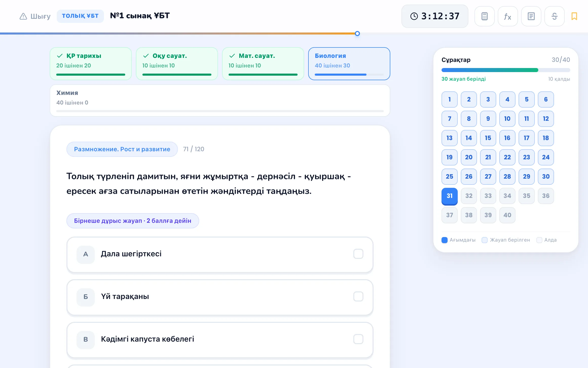Go to question 6

pos(546,99)
